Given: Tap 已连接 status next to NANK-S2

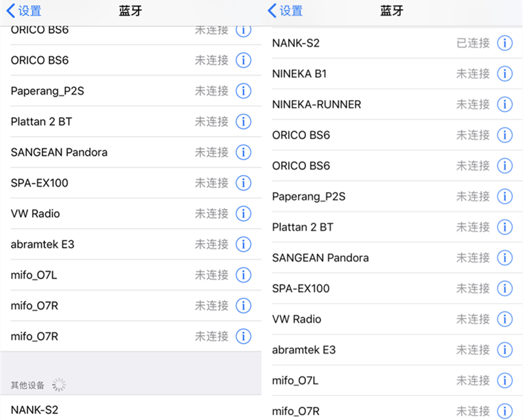Looking at the screenshot, I should tap(473, 43).
